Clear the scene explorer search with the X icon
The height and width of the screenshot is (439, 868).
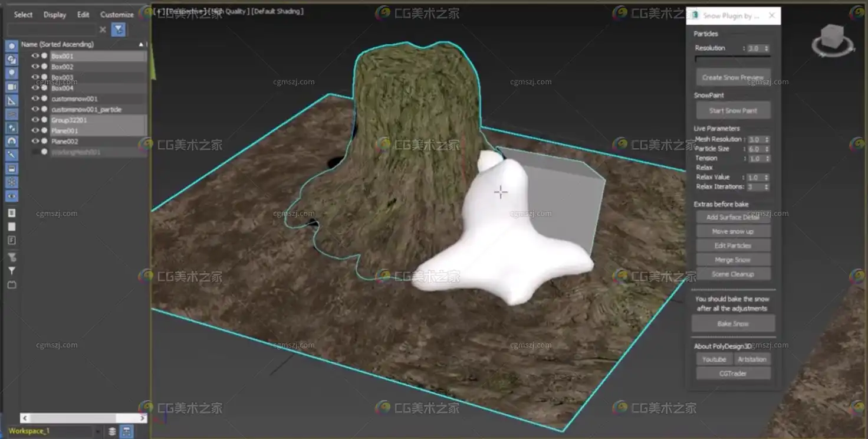click(x=103, y=29)
